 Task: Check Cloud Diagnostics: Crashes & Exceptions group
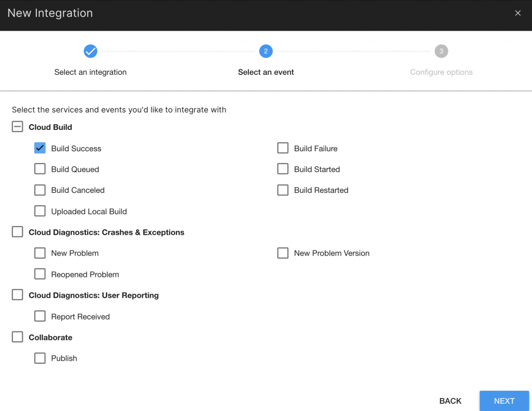tap(18, 232)
